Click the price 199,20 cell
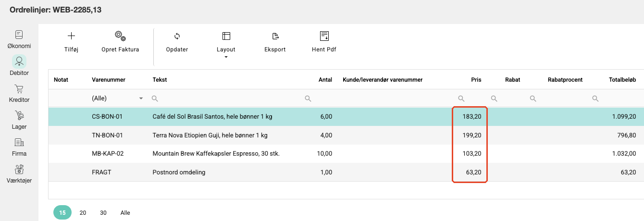644x221 pixels. click(472, 135)
